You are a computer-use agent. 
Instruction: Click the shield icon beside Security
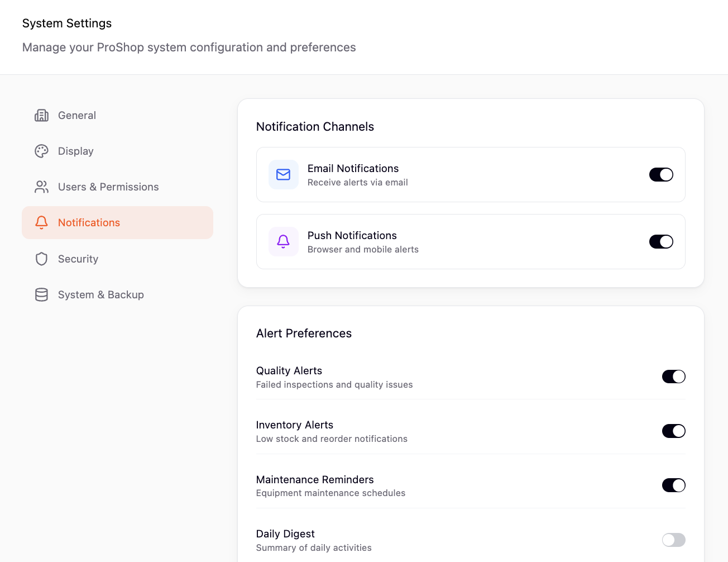[x=41, y=259]
